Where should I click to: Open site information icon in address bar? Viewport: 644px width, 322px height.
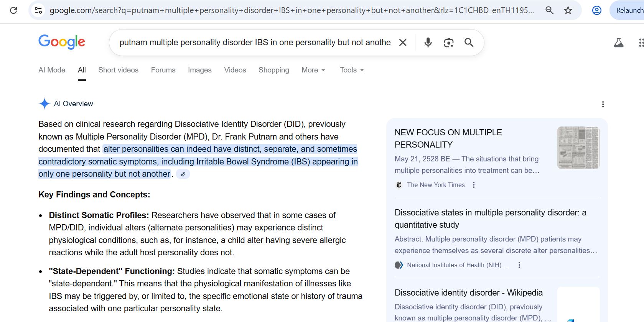point(38,10)
